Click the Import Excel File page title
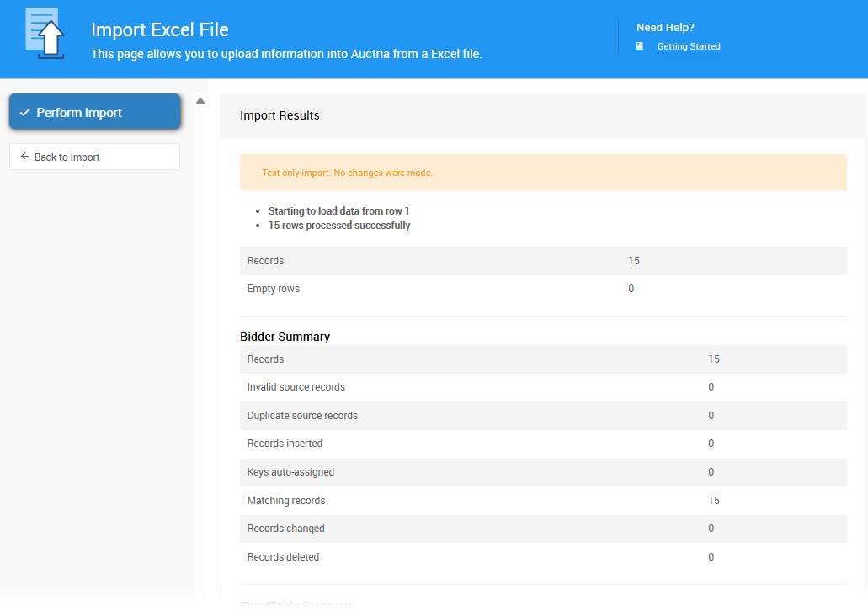This screenshot has width=868, height=611. click(x=160, y=29)
